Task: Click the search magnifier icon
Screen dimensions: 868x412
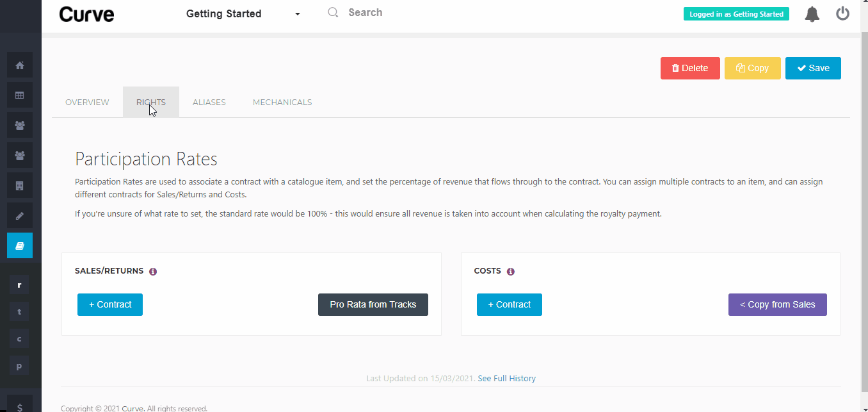Action: (x=332, y=12)
